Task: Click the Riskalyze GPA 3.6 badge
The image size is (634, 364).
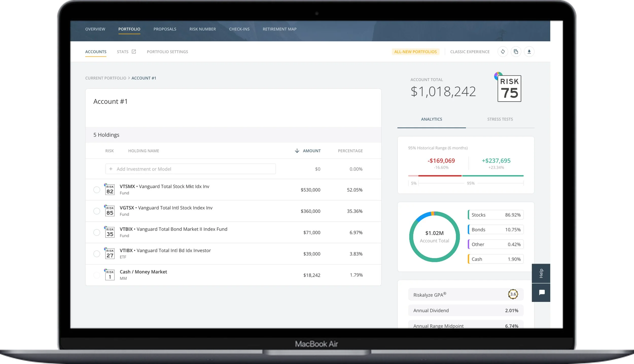Action: click(x=513, y=294)
